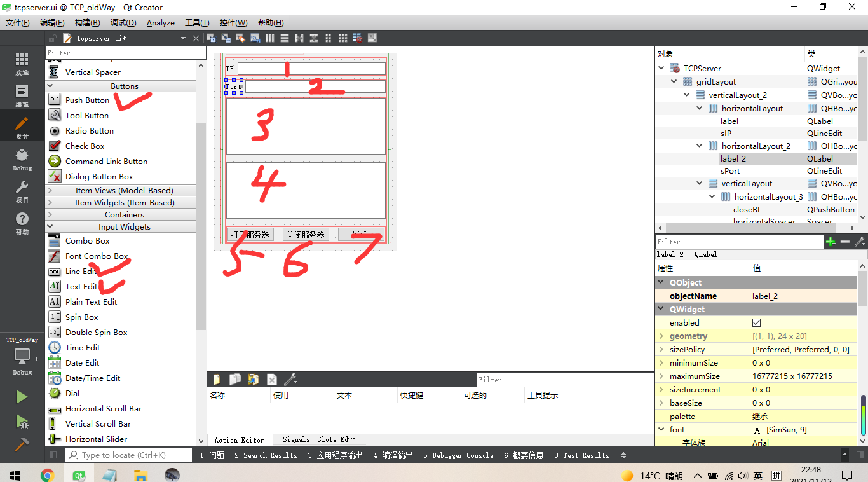Apply Lay Out Vertically from toolbar
Viewport: 868px width, 482px height.
click(285, 38)
